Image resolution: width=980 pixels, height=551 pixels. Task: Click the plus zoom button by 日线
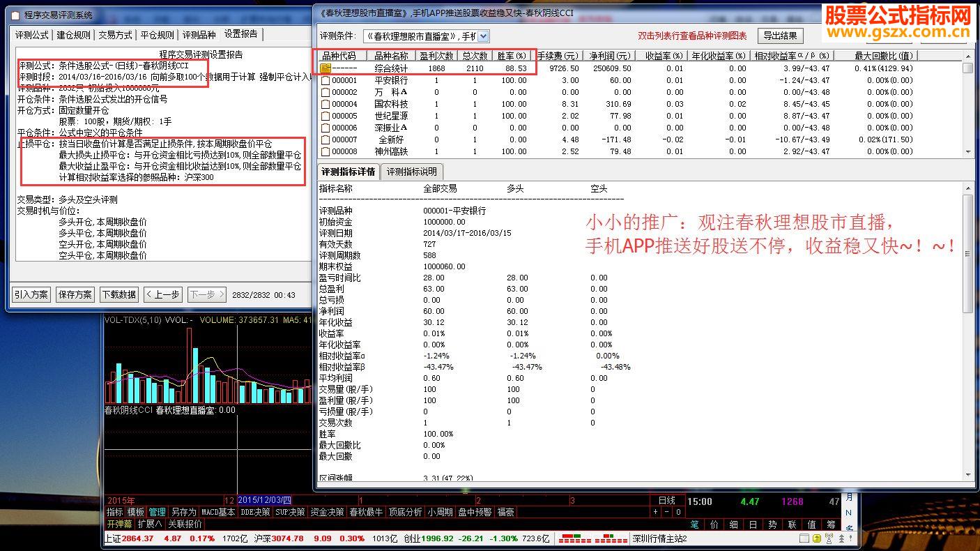pyautogui.click(x=655, y=512)
